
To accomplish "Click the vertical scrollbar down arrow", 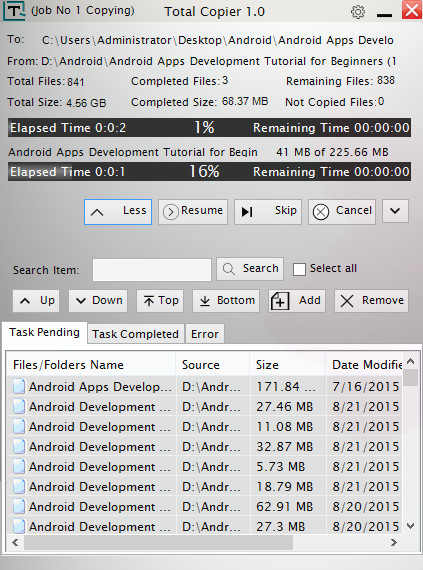I will point(411,526).
